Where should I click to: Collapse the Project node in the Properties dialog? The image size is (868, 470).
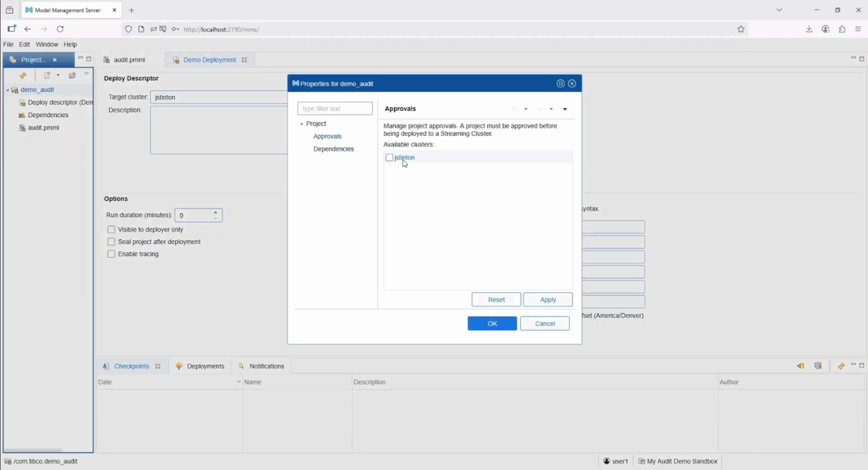tap(302, 123)
